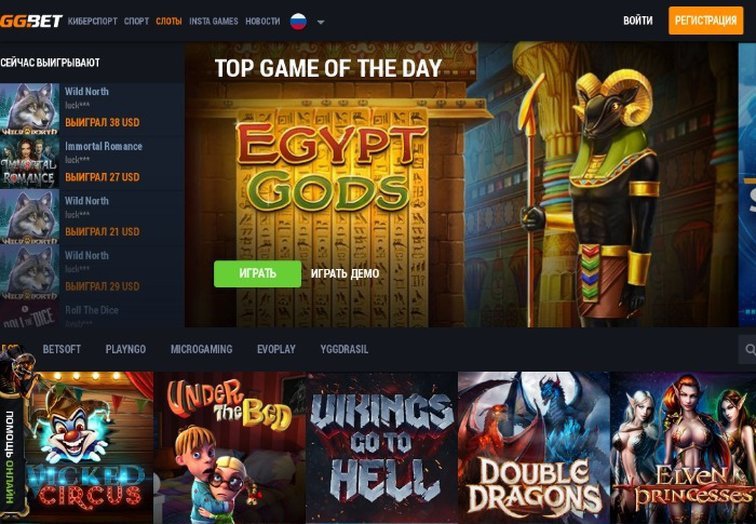The image size is (756, 524).
Task: Click the Immortal Romance winner icon
Action: point(29,163)
